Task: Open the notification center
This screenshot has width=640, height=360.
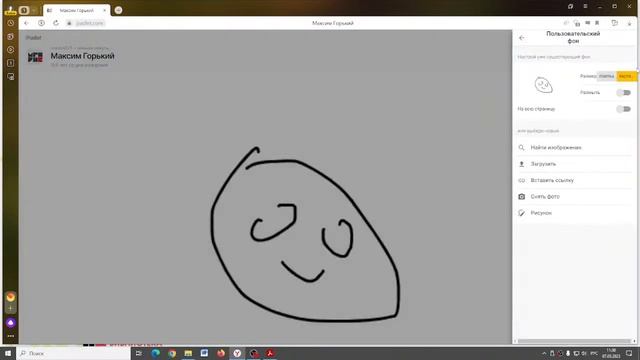Action: [629, 353]
